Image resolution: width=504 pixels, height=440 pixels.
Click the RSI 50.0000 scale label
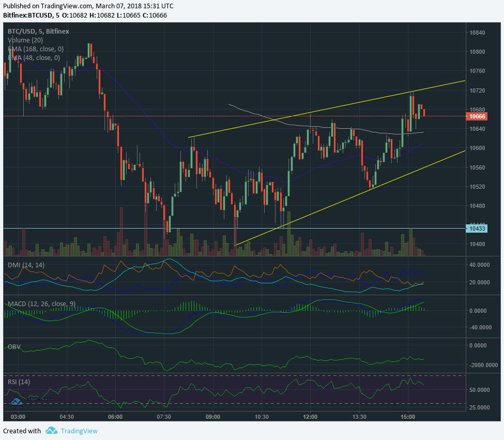point(480,390)
